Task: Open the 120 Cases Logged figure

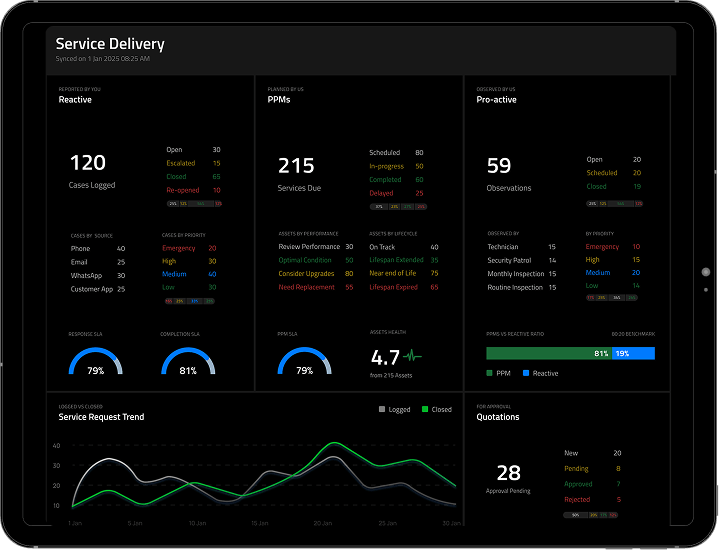Action: (88, 163)
